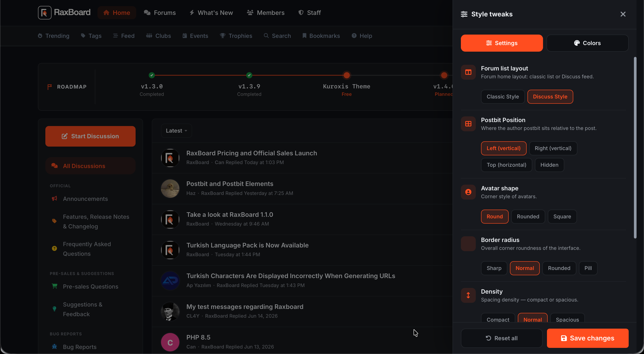Open What's New section
The width and height of the screenshot is (644, 354).
coord(211,13)
